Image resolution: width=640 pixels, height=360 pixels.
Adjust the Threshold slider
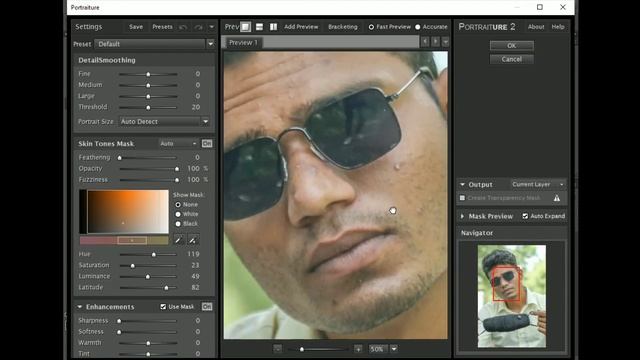tap(148, 107)
